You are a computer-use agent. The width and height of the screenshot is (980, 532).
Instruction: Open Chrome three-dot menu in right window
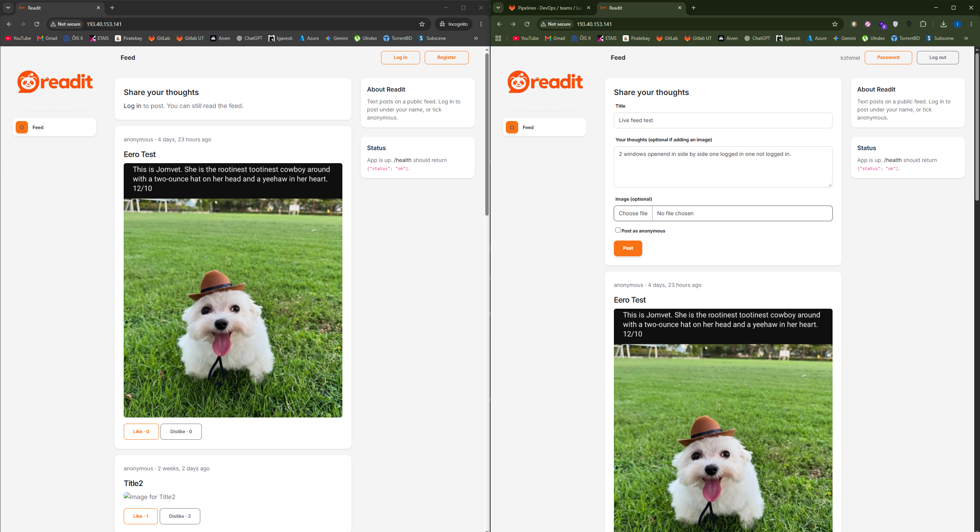[971, 24]
